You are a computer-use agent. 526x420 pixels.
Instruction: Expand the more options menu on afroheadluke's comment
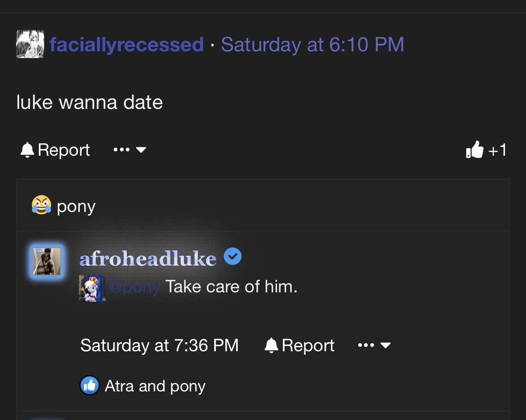(x=374, y=345)
